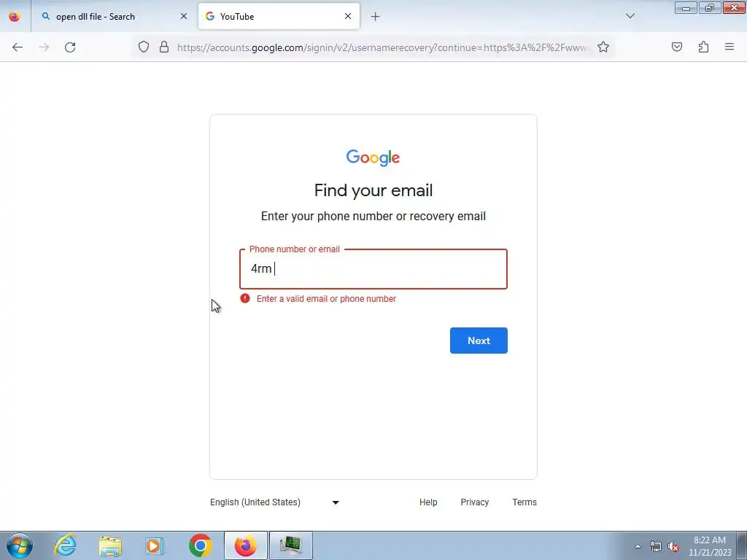Bookmark this page with the star icon
Screen dimensions: 747x560
tap(603, 47)
